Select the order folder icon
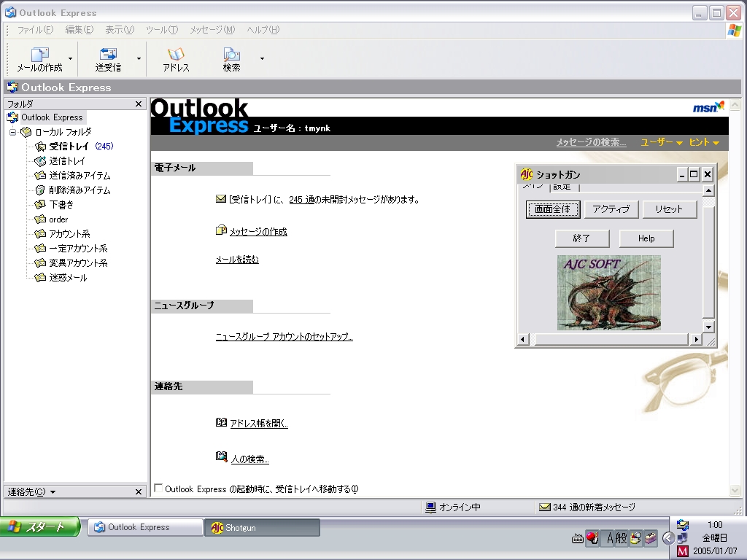This screenshot has height=560, width=747. click(41, 219)
